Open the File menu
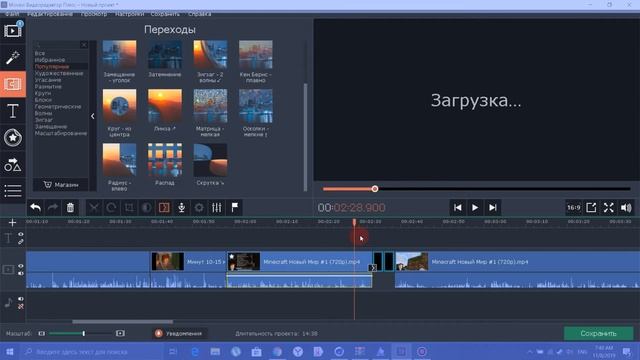 (x=12, y=14)
